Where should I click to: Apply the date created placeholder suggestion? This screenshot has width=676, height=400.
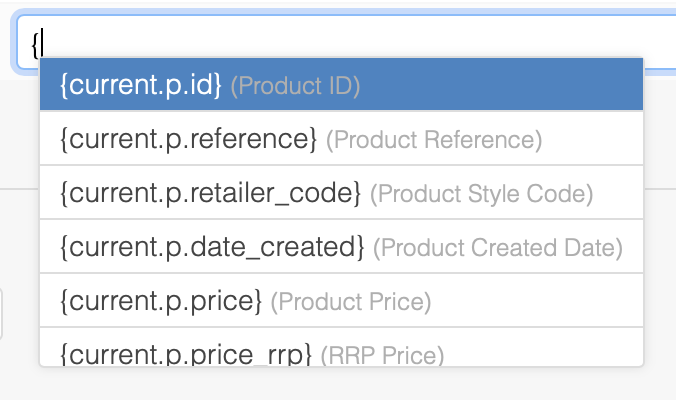pyautogui.click(x=341, y=246)
